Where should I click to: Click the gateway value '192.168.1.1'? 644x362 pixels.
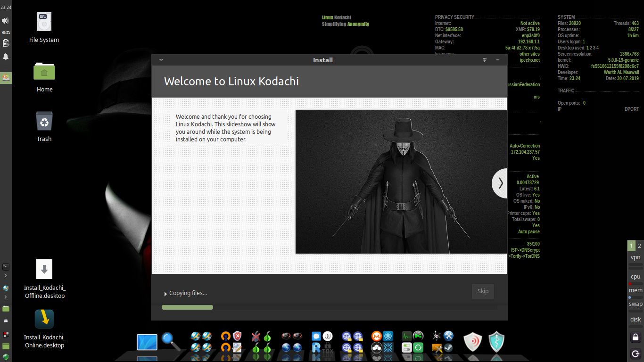[x=529, y=41]
